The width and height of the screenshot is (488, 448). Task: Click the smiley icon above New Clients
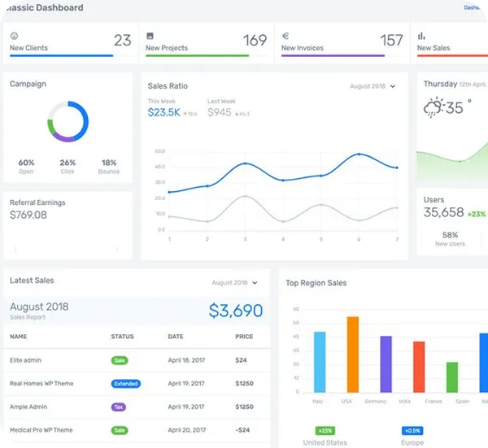click(x=14, y=37)
